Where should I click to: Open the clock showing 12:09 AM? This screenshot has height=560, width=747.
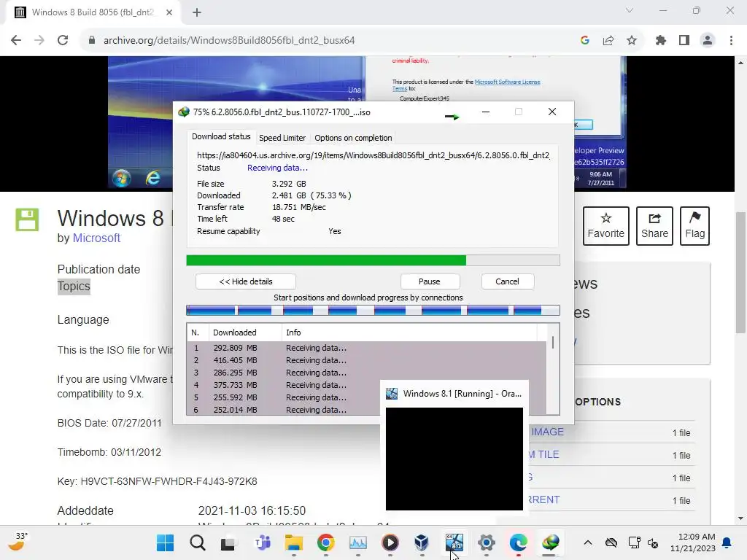pos(693,542)
